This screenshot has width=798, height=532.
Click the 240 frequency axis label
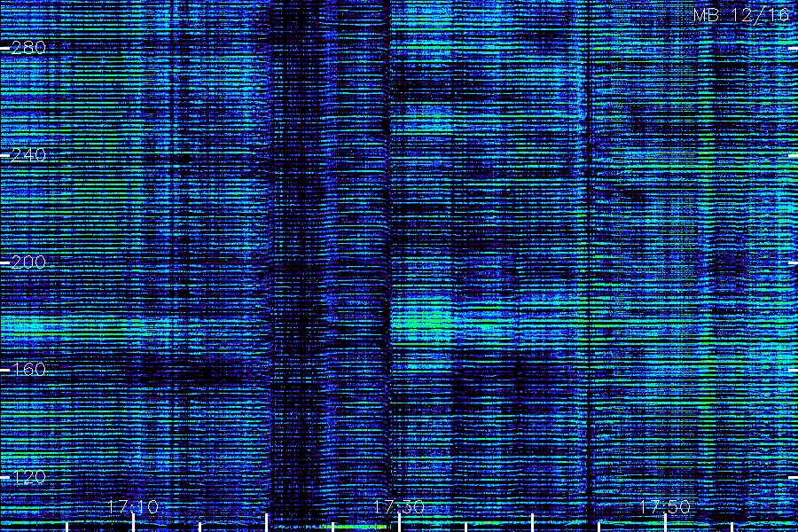28,155
